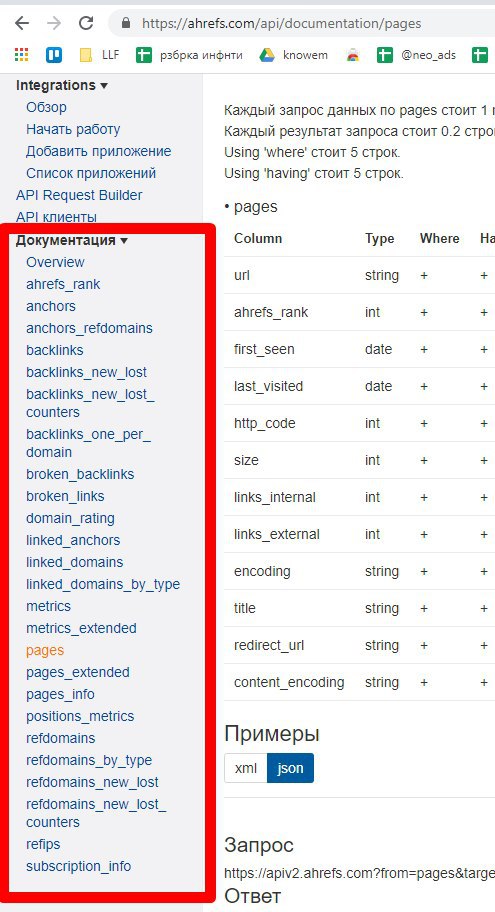Open refdomains_by_type documentation page
The height and width of the screenshot is (912, 495).
(89, 760)
